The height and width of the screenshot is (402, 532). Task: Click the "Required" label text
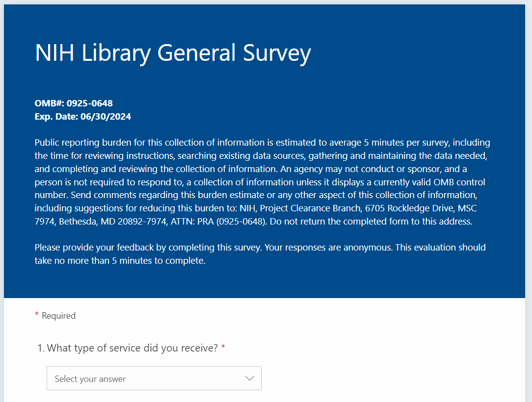coord(58,316)
